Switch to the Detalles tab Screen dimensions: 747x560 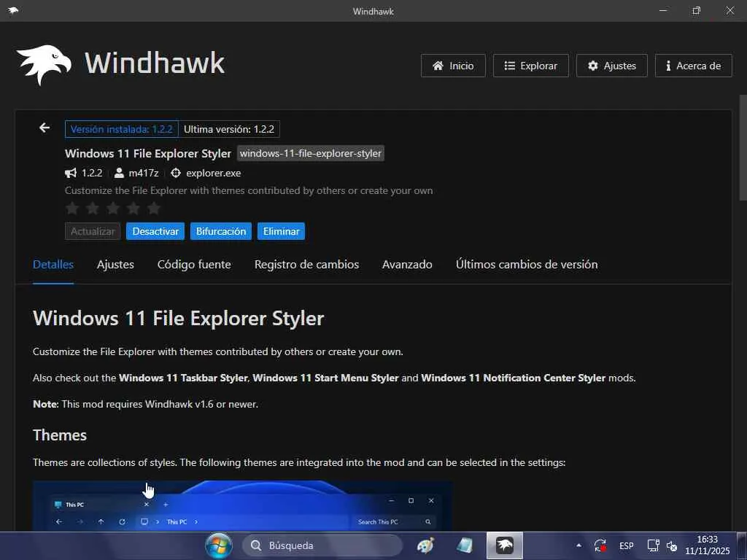[53, 265]
